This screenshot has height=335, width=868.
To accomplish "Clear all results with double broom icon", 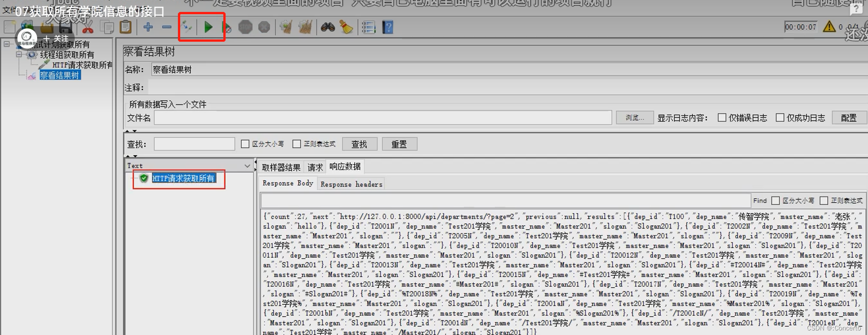I will [305, 27].
